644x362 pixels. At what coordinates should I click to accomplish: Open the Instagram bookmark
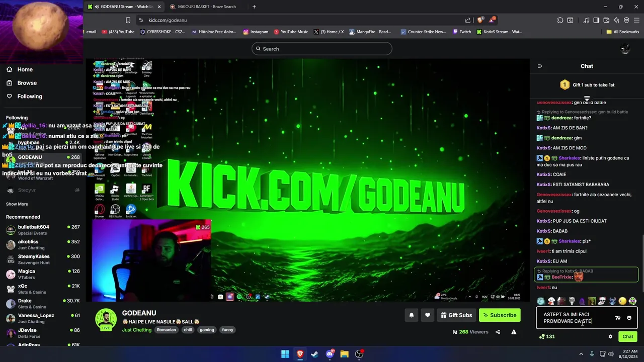[256, 32]
